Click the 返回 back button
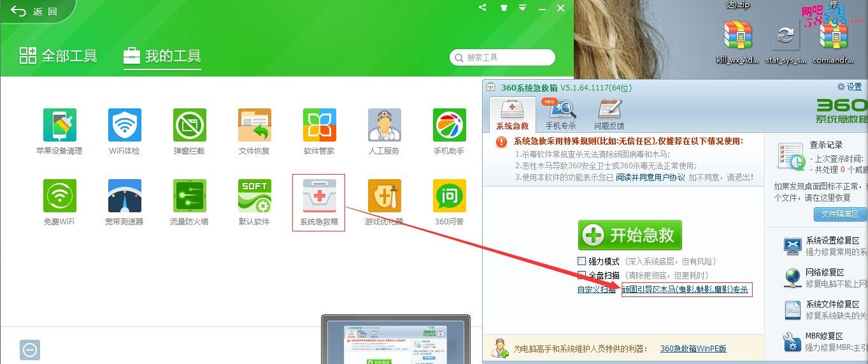Image resolution: width=868 pixels, height=364 pixels. coord(34,11)
